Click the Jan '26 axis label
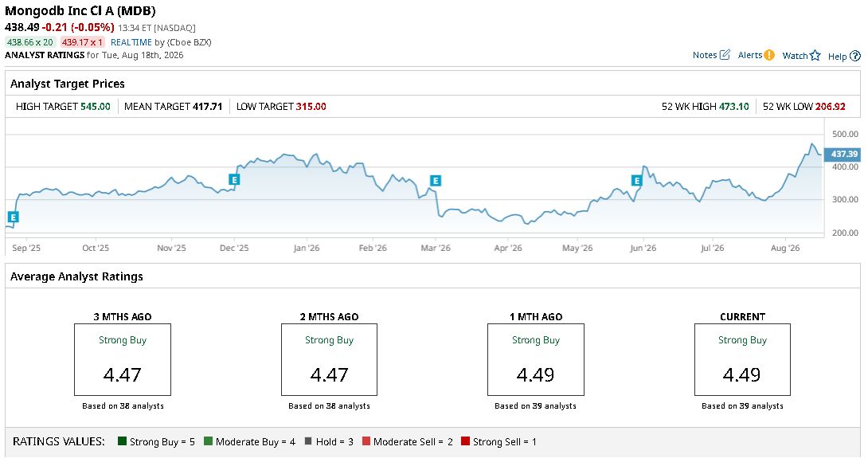Image resolution: width=868 pixels, height=466 pixels. click(x=306, y=248)
